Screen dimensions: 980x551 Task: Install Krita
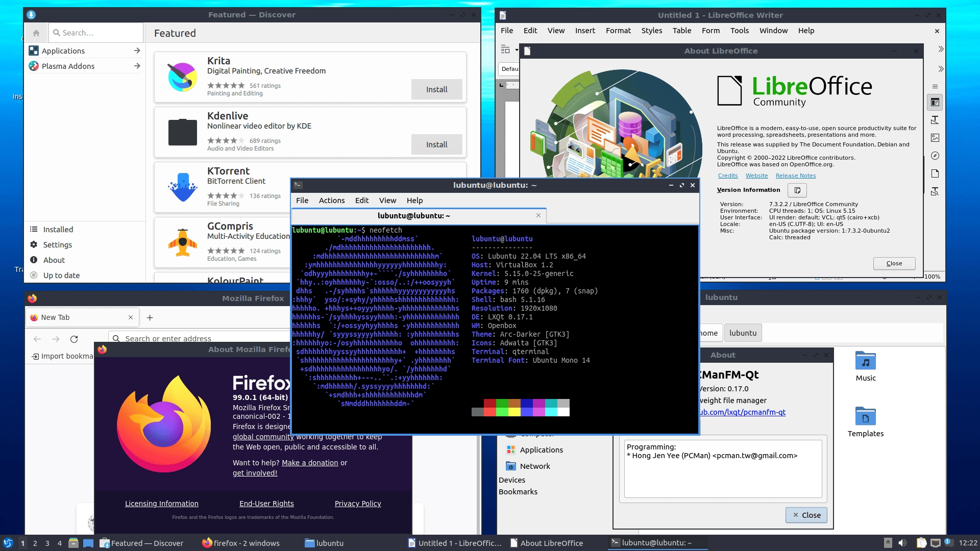point(437,90)
